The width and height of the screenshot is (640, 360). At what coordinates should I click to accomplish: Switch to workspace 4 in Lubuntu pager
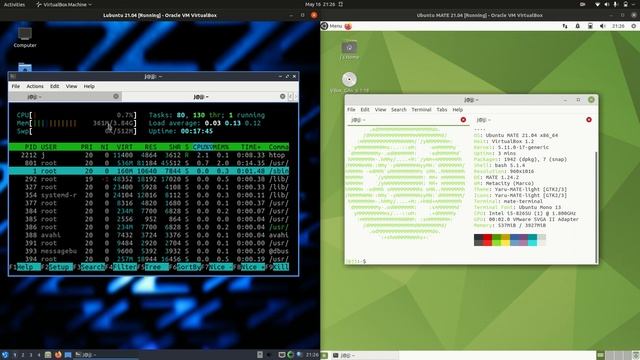pyautogui.click(x=39, y=355)
